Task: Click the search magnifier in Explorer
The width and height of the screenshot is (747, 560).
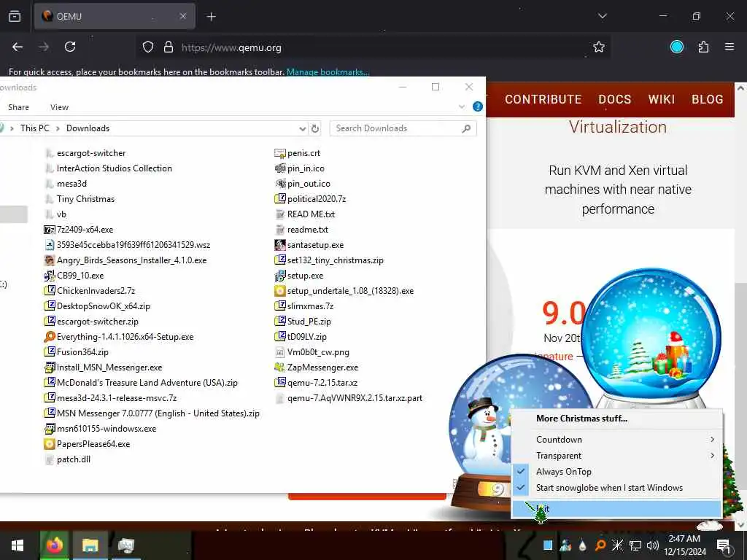Action: (466, 128)
